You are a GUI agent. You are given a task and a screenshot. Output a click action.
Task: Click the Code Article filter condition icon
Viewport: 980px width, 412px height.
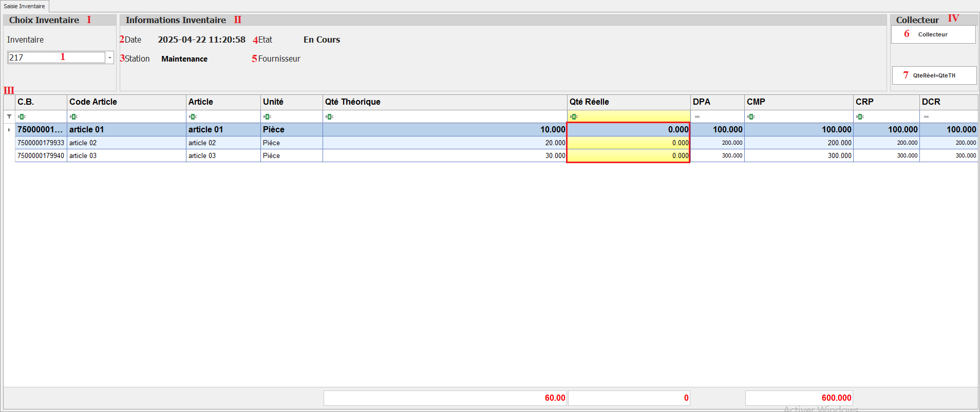click(x=73, y=117)
